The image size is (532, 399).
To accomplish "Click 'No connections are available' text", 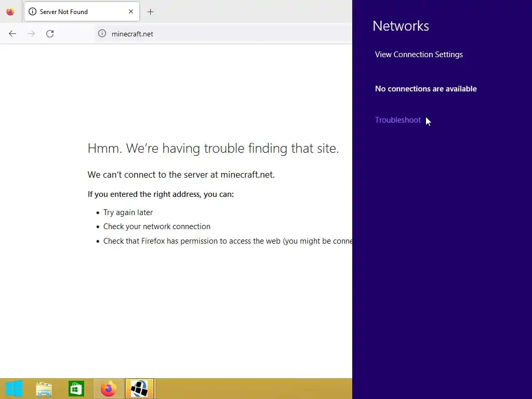I will coord(426,89).
